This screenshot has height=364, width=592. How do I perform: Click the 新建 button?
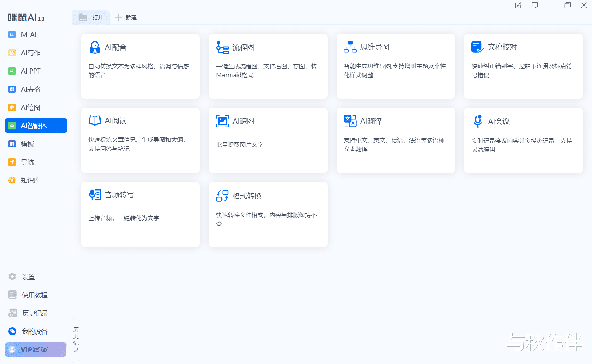126,17
